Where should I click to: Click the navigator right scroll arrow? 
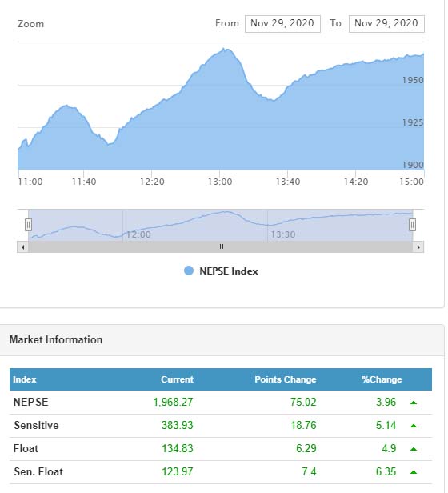click(x=418, y=247)
